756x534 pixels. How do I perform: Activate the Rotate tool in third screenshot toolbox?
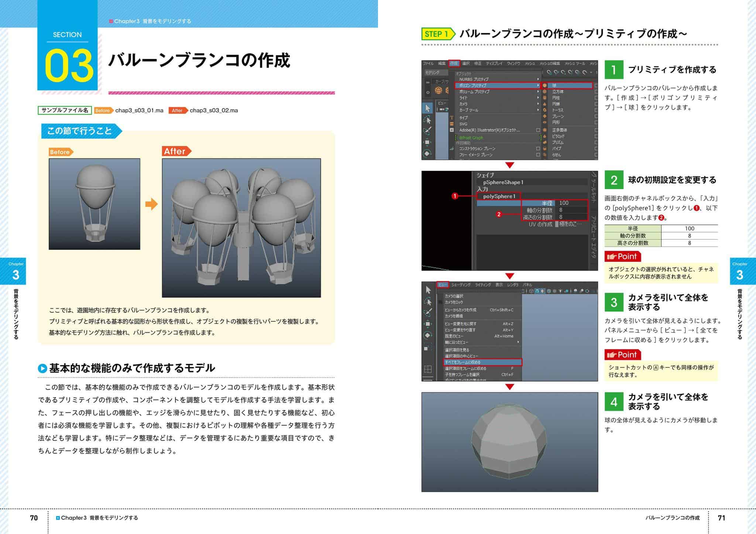(x=427, y=335)
